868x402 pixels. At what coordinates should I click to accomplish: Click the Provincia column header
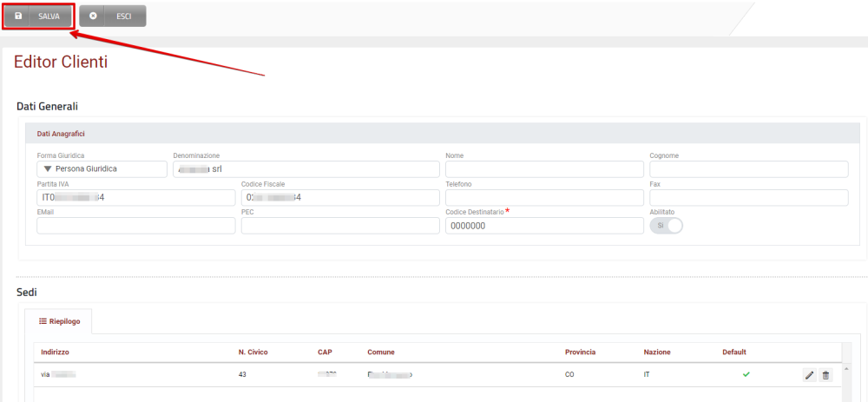tap(580, 353)
